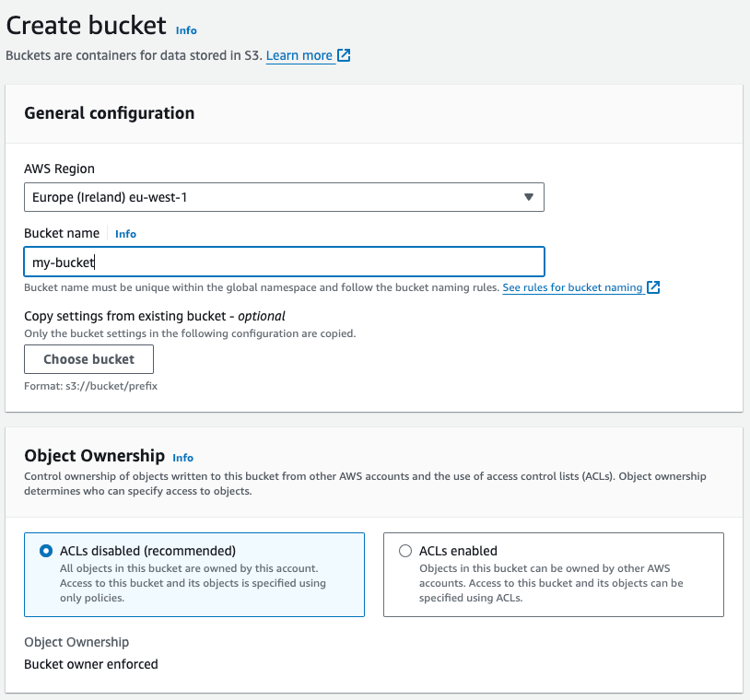This screenshot has height=700, width=750.
Task: Click the ACLs disabled option description text
Action: coord(192,583)
